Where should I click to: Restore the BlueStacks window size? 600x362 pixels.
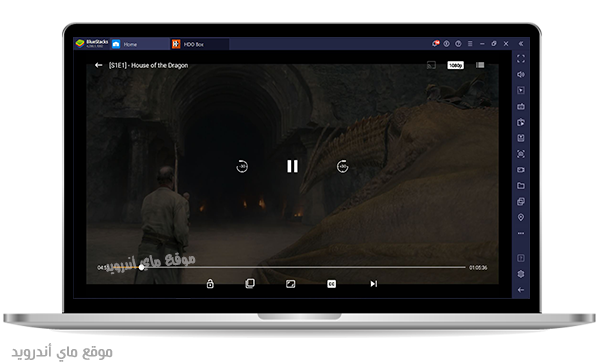point(494,44)
